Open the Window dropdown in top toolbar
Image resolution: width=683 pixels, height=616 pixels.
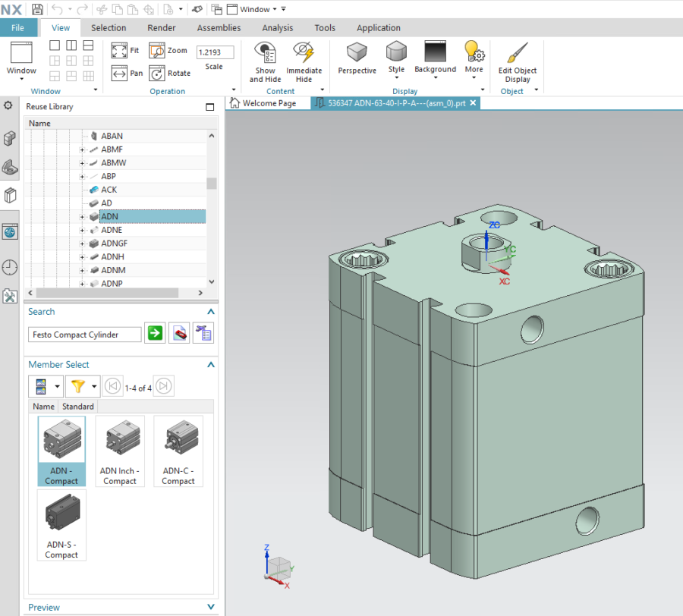pos(255,9)
